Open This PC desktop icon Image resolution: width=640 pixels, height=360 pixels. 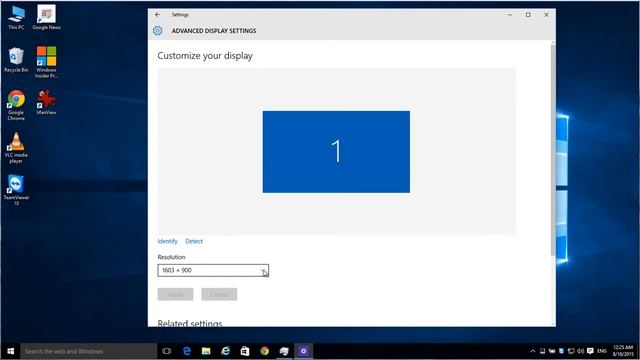[x=16, y=18]
